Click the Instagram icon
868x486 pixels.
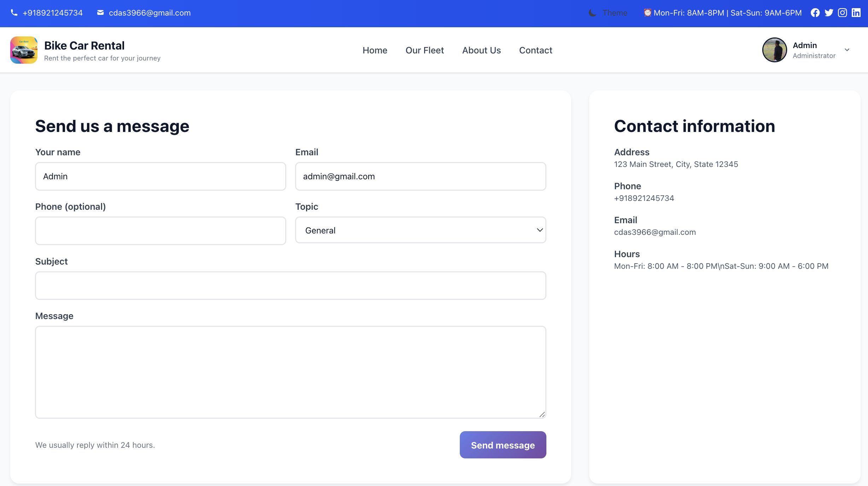843,13
